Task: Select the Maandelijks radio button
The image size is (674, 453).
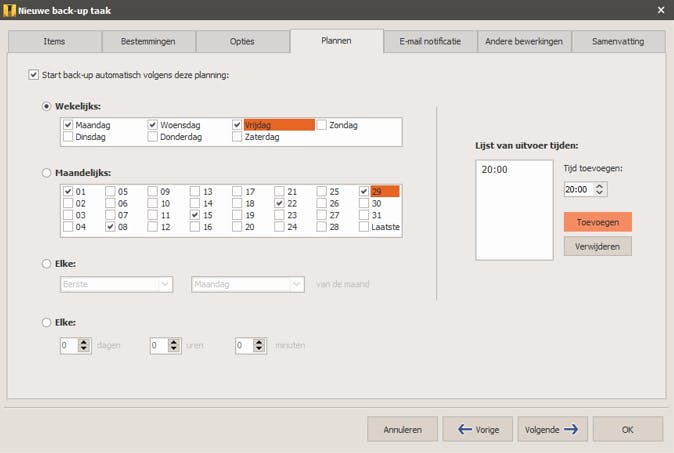Action: coord(46,173)
